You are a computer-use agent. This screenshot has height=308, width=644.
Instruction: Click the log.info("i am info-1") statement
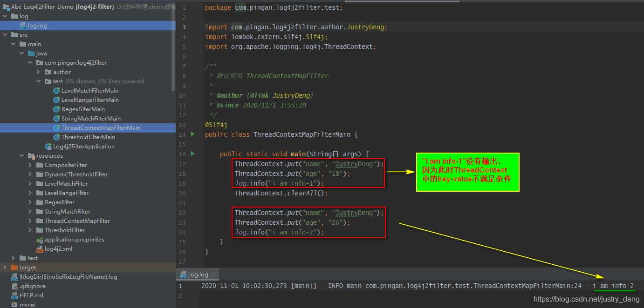pos(280,183)
